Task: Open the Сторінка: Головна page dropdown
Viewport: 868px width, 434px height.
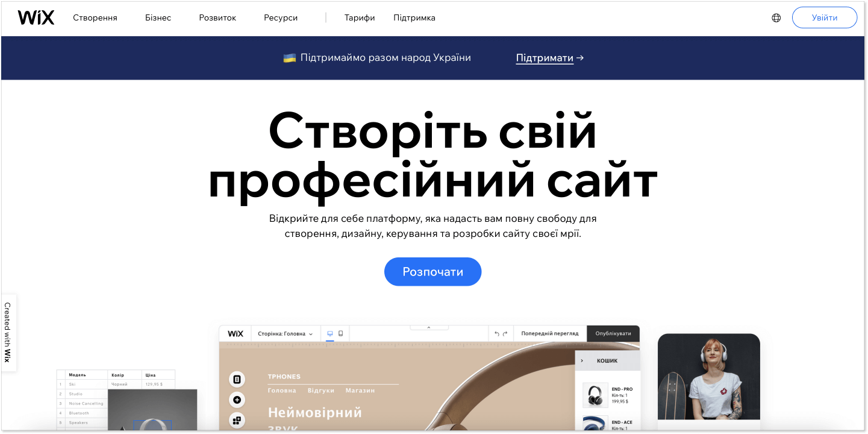Action: 286,334
